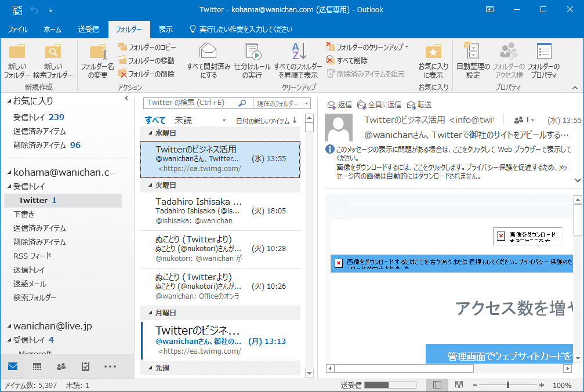The image size is (584, 392).
Task: Open Tadahiro Ishisaka message from 18:05
Action: (220, 211)
